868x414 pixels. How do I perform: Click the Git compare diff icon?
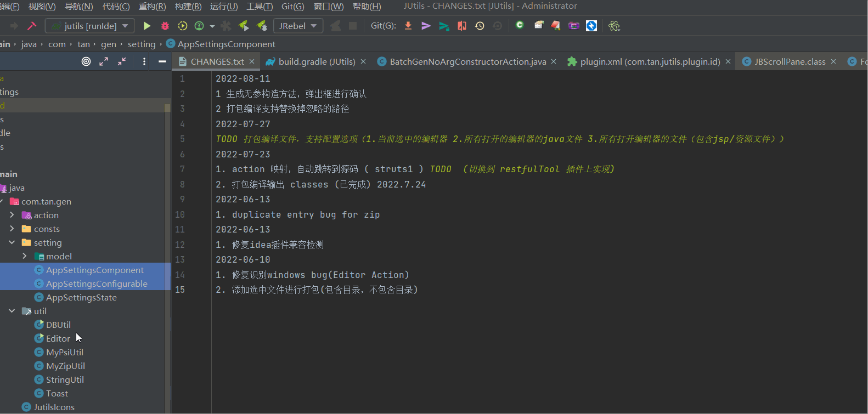(462, 26)
